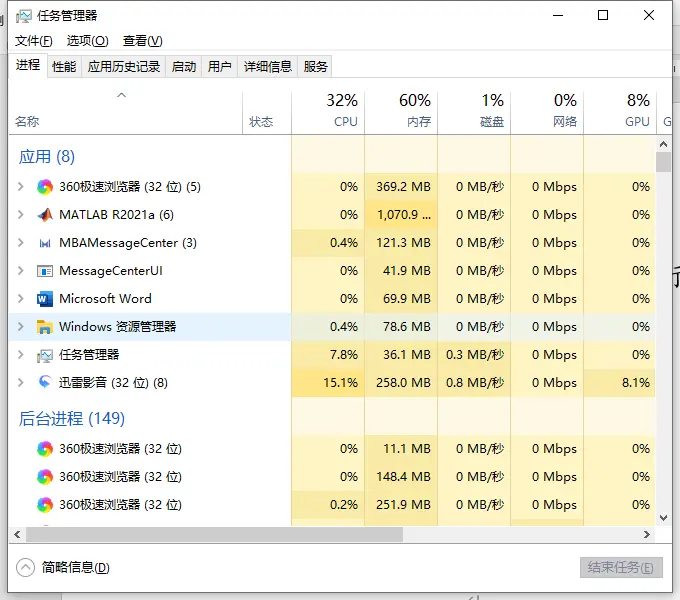Click the MBAMessageCenter icon
Image resolution: width=680 pixels, height=600 pixels.
tap(45, 243)
